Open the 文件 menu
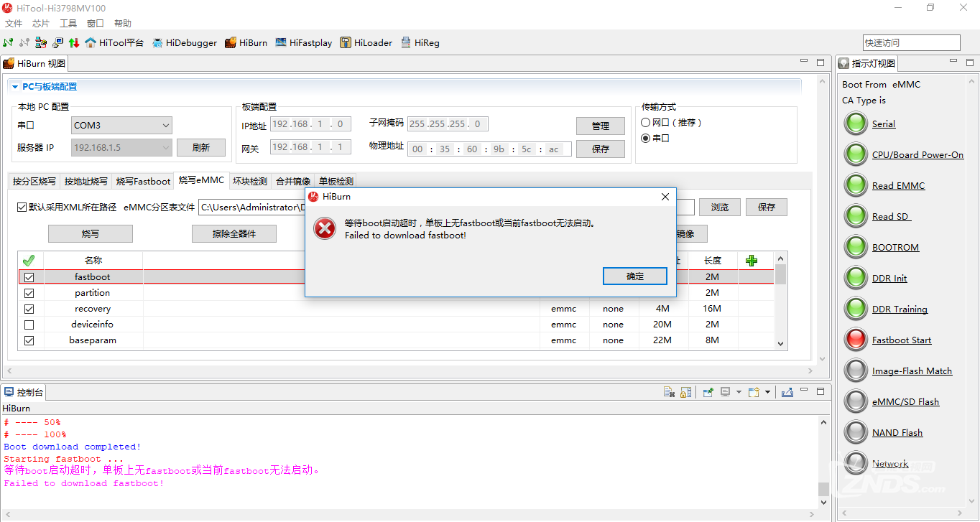Viewport: 980px width, 522px height. tap(14, 24)
